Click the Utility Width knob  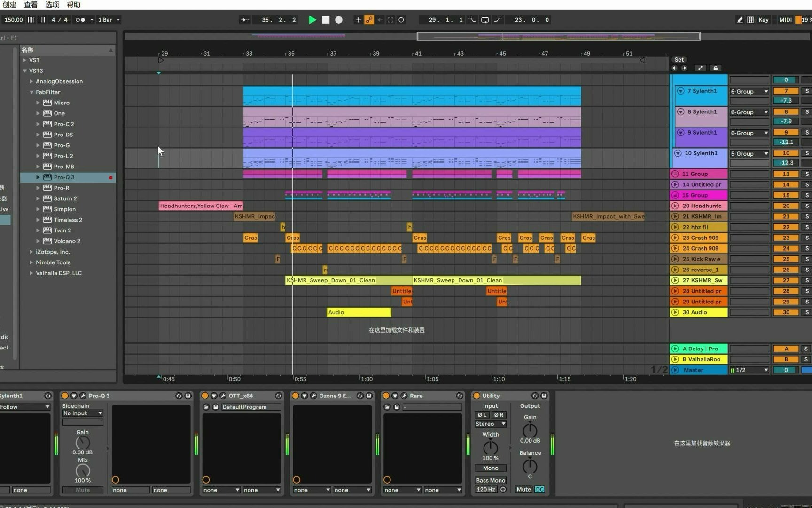[490, 447]
